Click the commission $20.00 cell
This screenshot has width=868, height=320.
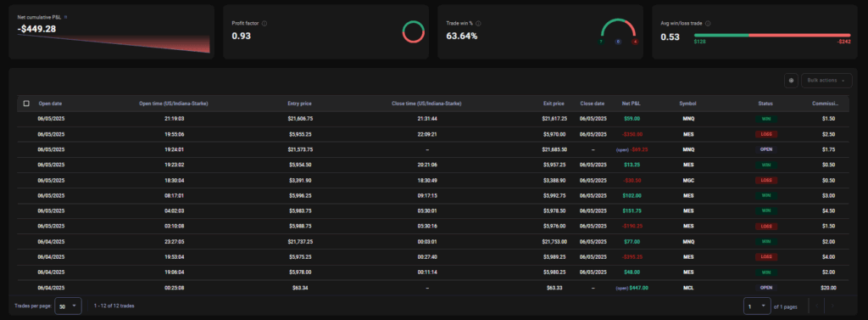tap(828, 288)
